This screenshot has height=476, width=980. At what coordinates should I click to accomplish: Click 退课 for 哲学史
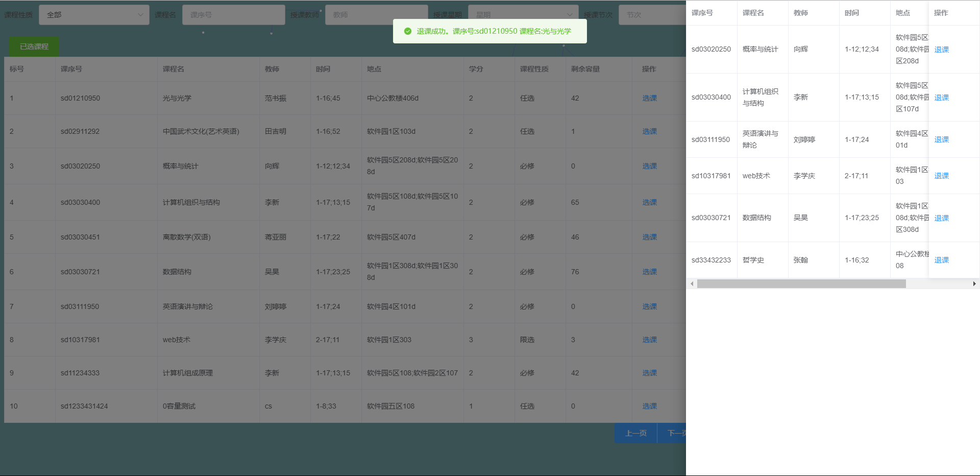(941, 260)
